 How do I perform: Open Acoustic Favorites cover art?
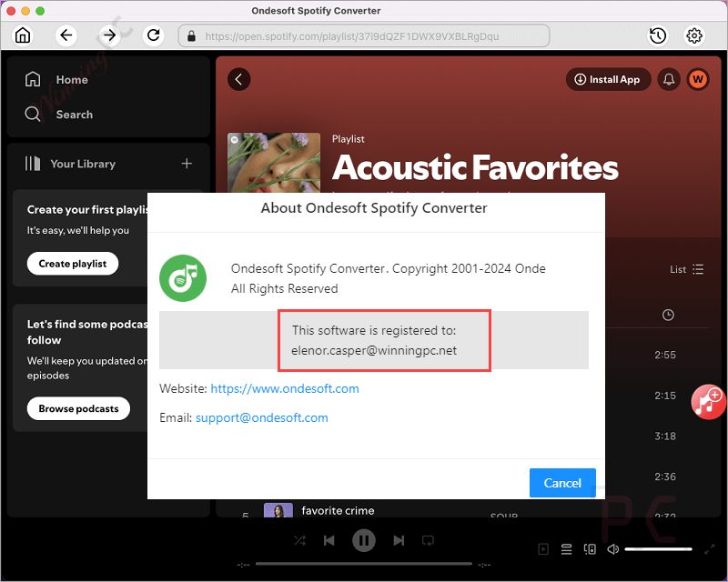click(x=274, y=163)
